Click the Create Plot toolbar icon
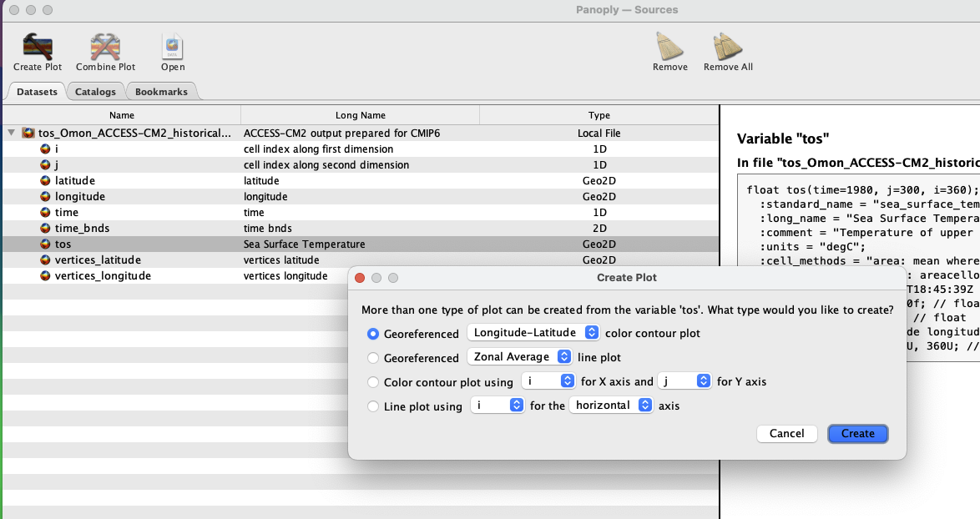Screen dimensions: 980x519 (x=38, y=47)
